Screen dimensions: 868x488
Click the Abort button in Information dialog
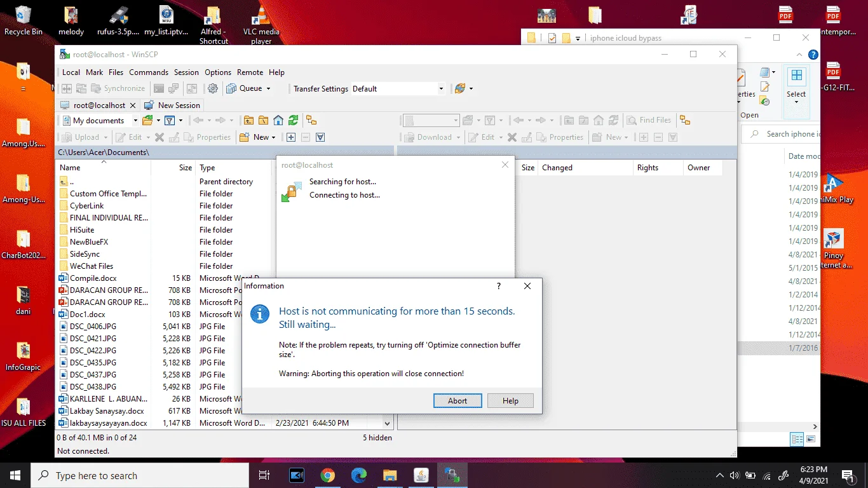458,401
